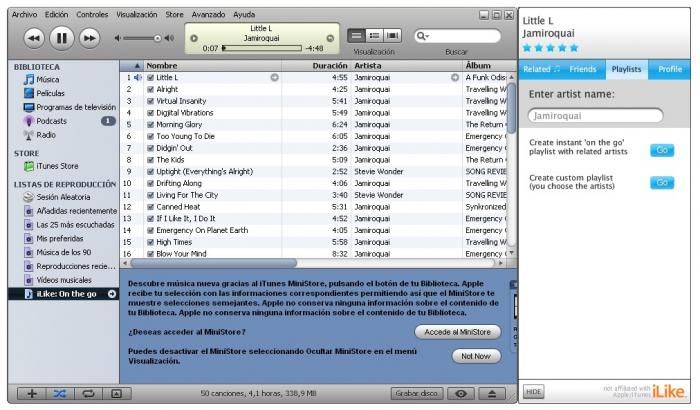Click Go for instant on-the-go playlist
Screen dimensions: 700x410
[x=662, y=150]
